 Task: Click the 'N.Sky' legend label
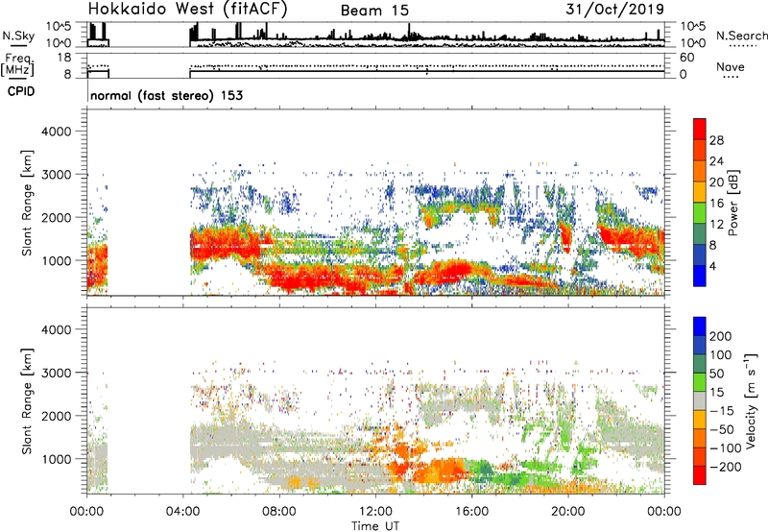[18, 36]
